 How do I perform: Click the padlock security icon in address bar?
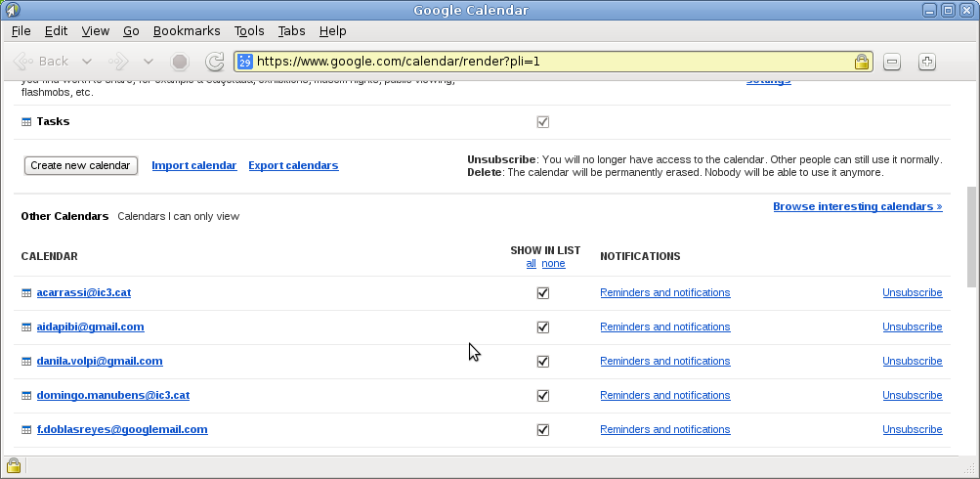(862, 62)
